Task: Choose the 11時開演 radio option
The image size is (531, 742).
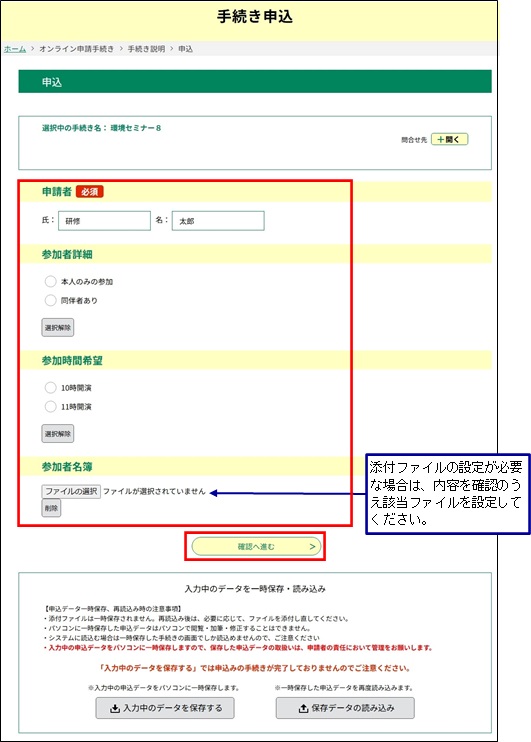Action: [51, 406]
